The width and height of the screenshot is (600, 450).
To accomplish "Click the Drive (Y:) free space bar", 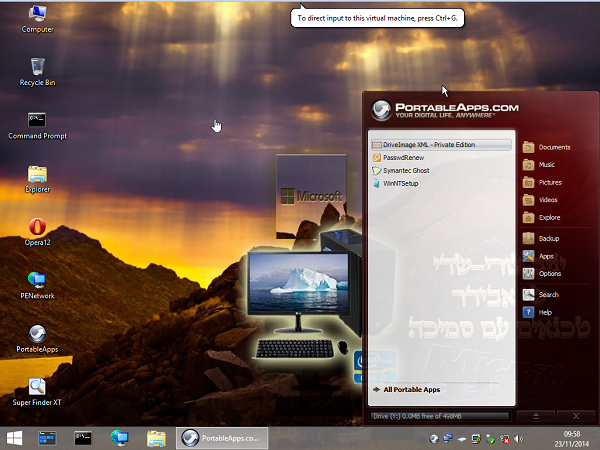I will tap(440, 416).
